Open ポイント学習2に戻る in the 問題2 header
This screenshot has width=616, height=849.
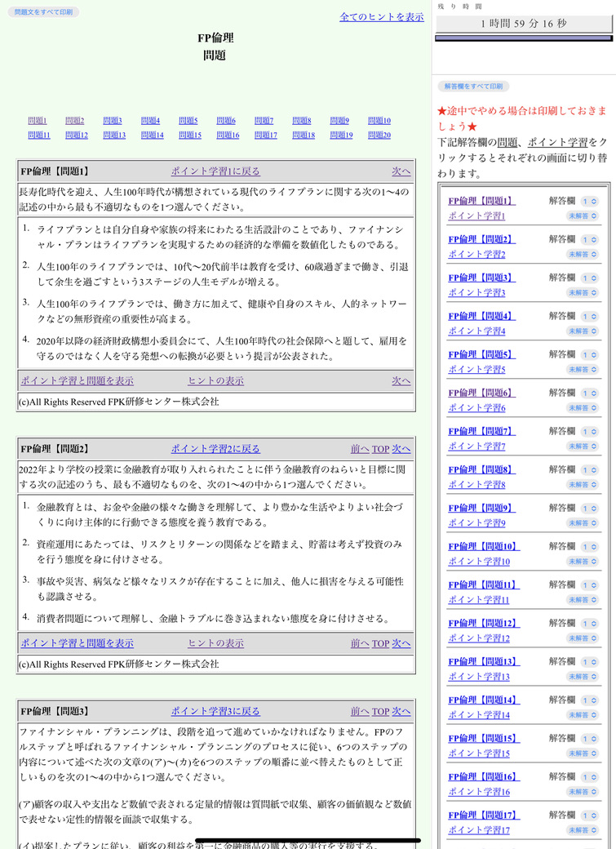[215, 449]
